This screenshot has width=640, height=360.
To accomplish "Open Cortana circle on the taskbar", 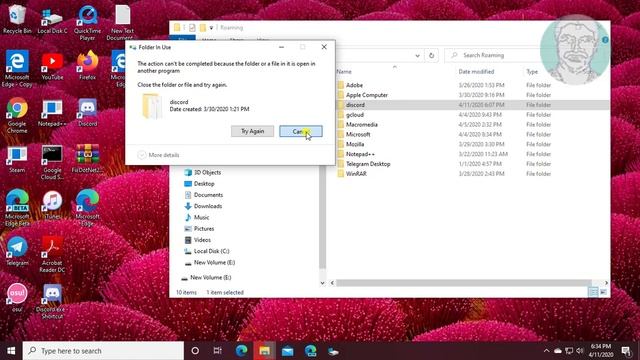I will 195,351.
